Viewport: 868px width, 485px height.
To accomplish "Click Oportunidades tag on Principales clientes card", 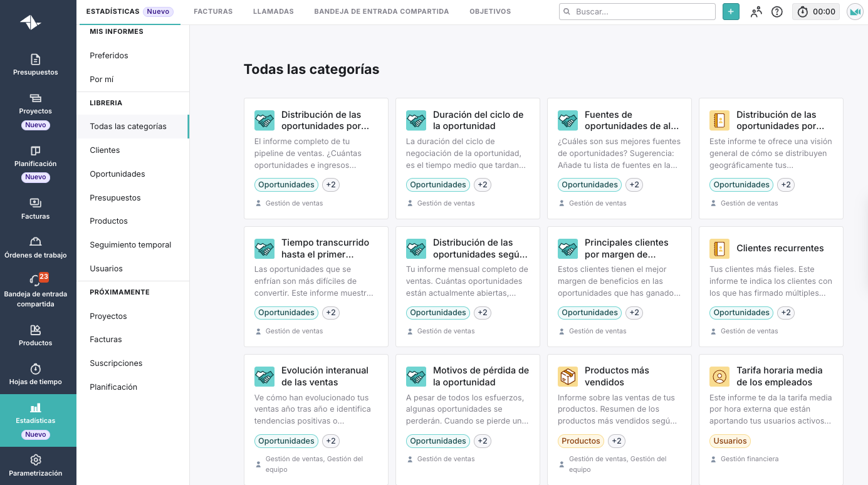I will tap(590, 313).
